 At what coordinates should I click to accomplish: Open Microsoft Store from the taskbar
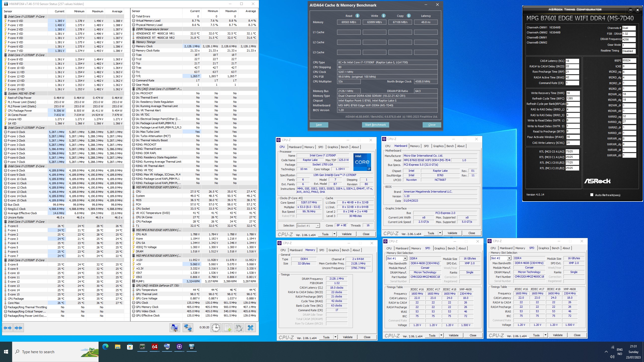(130, 347)
